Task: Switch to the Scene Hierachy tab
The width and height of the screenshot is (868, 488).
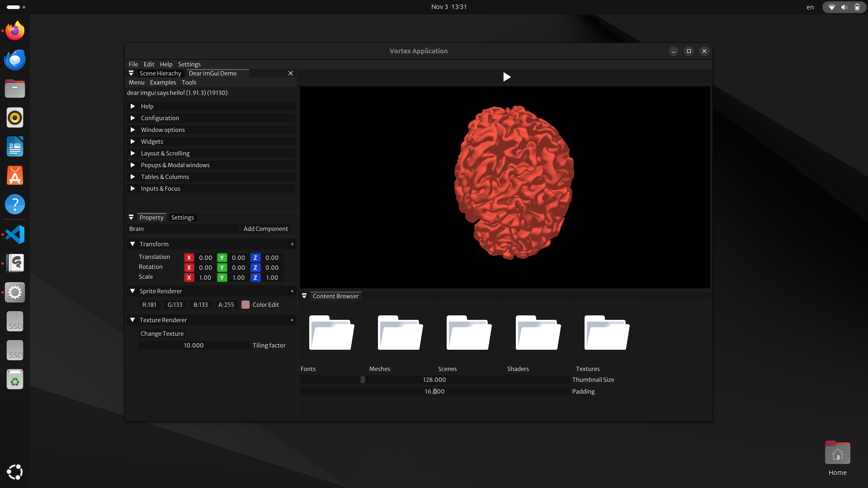Action: click(160, 73)
